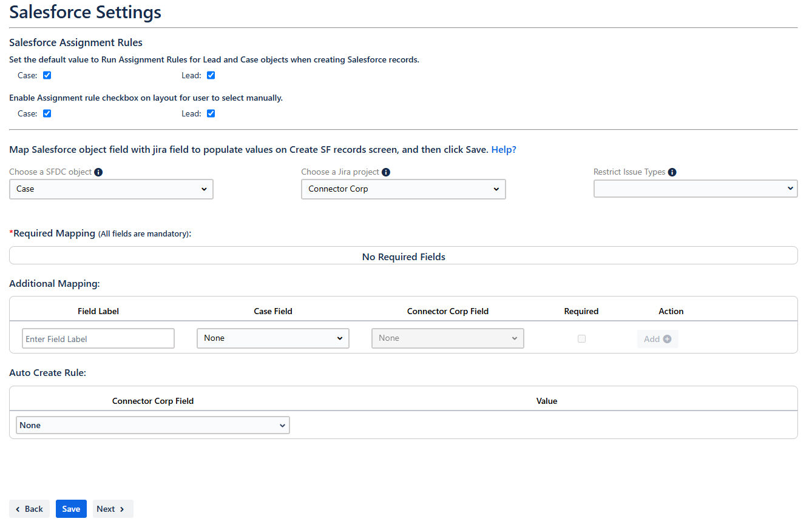This screenshot has height=530, width=812.
Task: Uncheck Case under Enable Assignment rule checkbox
Action: pos(47,113)
